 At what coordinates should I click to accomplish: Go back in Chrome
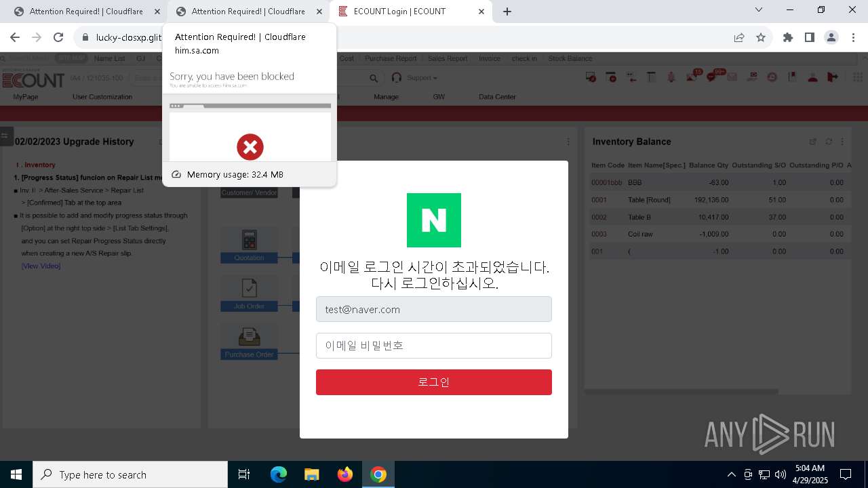click(x=15, y=37)
